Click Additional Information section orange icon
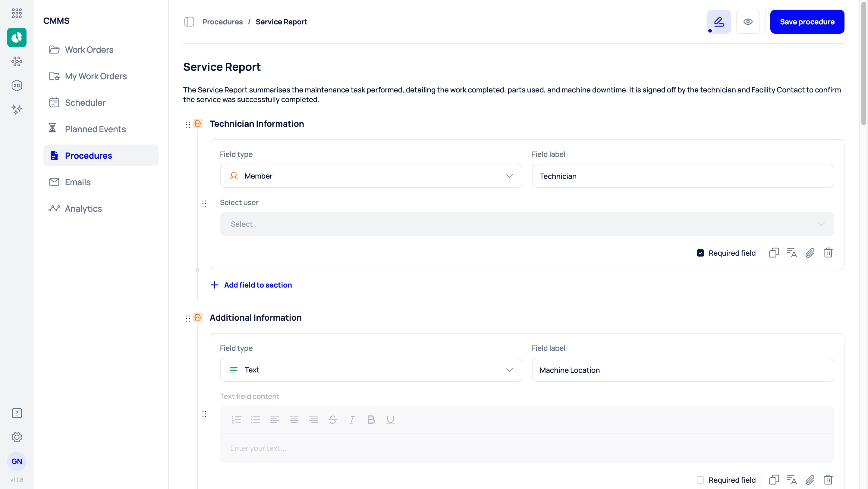This screenshot has width=868, height=489. (198, 317)
